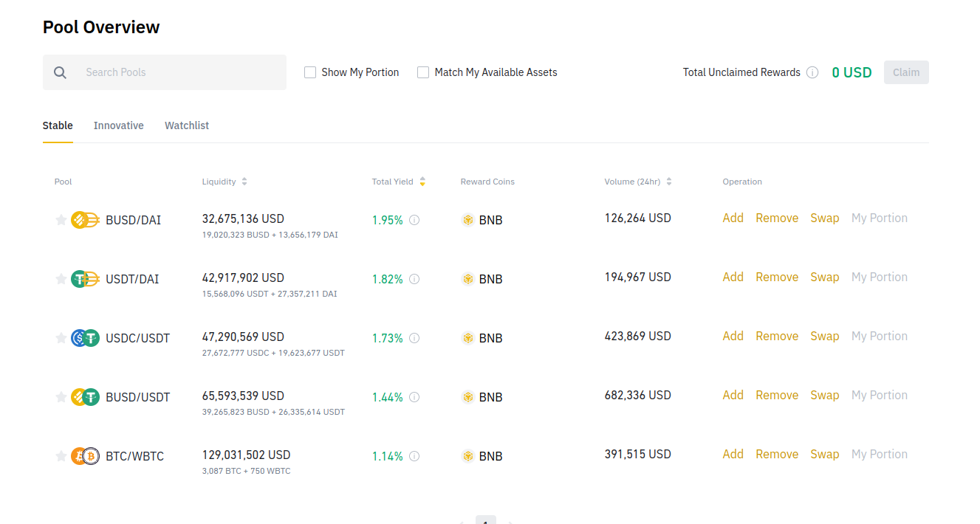980x524 pixels.
Task: Click BNB reward icon in USDC/USDT row
Action: 467,338
